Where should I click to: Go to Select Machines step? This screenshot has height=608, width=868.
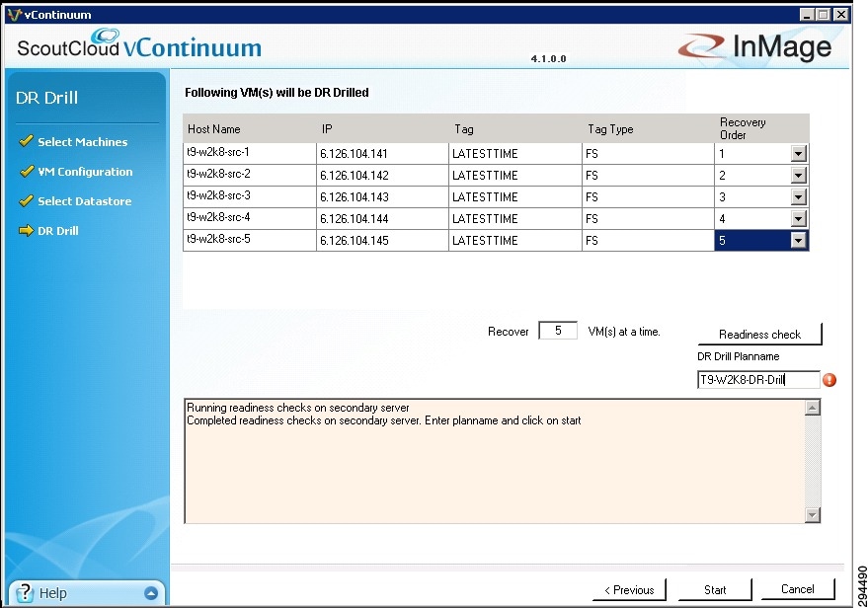point(83,141)
